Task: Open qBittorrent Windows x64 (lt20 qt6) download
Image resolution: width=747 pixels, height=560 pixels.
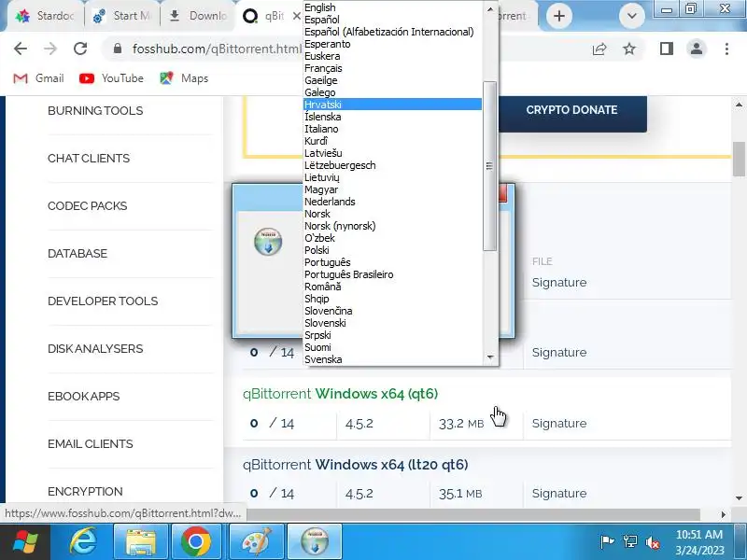Action: coord(356,464)
